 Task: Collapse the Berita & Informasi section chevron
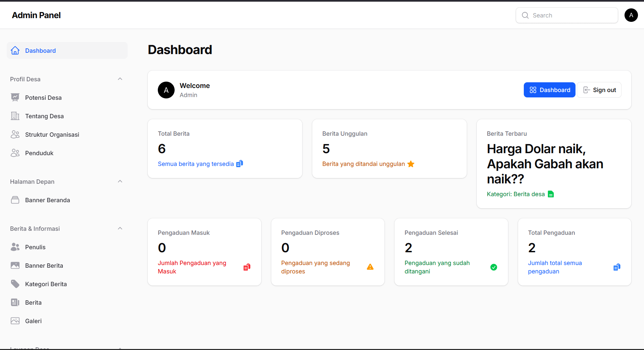click(x=120, y=228)
